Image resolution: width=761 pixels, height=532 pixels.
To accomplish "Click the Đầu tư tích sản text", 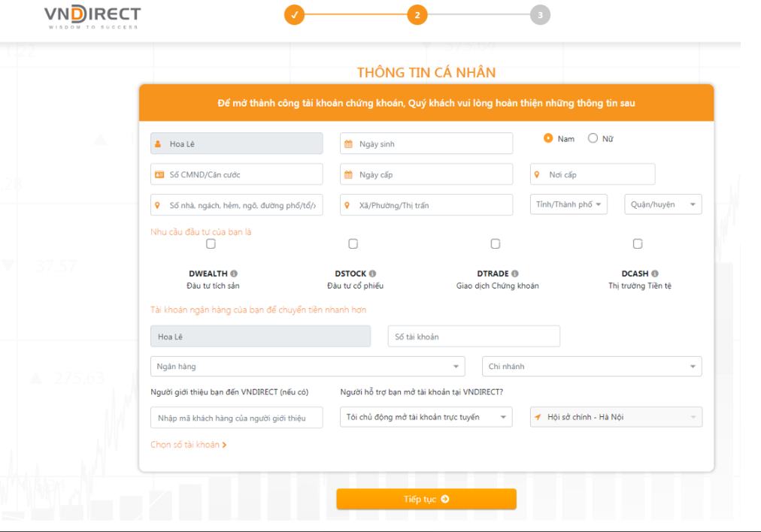I will pyautogui.click(x=213, y=286).
